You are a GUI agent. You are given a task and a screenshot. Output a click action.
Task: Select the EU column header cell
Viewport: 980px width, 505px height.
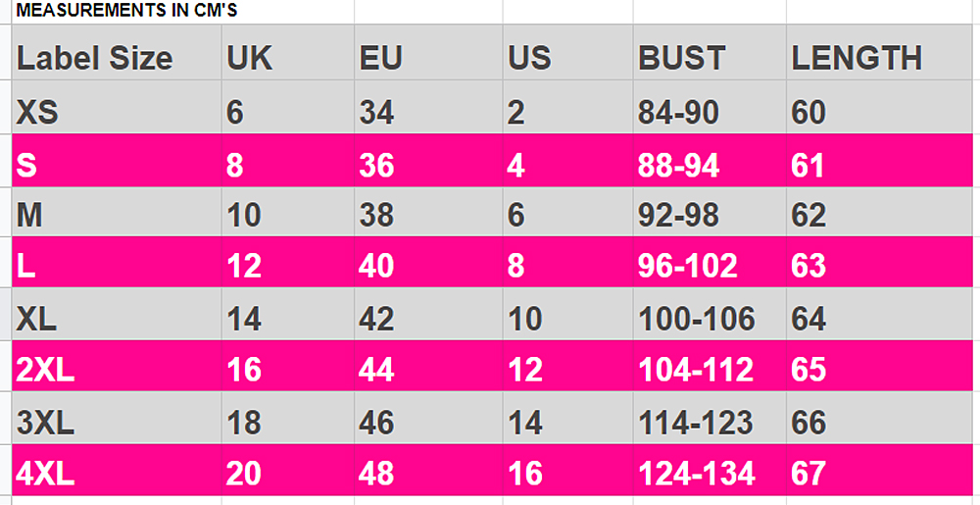[380, 59]
